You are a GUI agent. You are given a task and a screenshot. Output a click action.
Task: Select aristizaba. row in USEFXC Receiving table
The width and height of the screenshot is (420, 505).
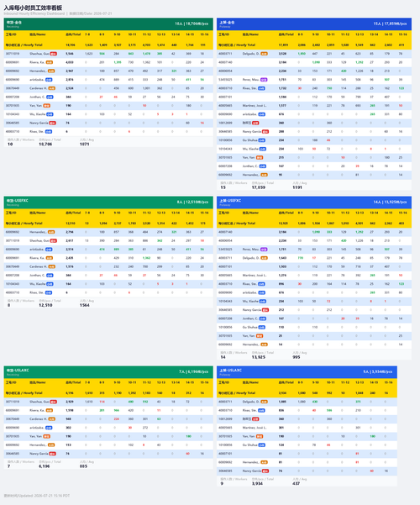point(108,250)
